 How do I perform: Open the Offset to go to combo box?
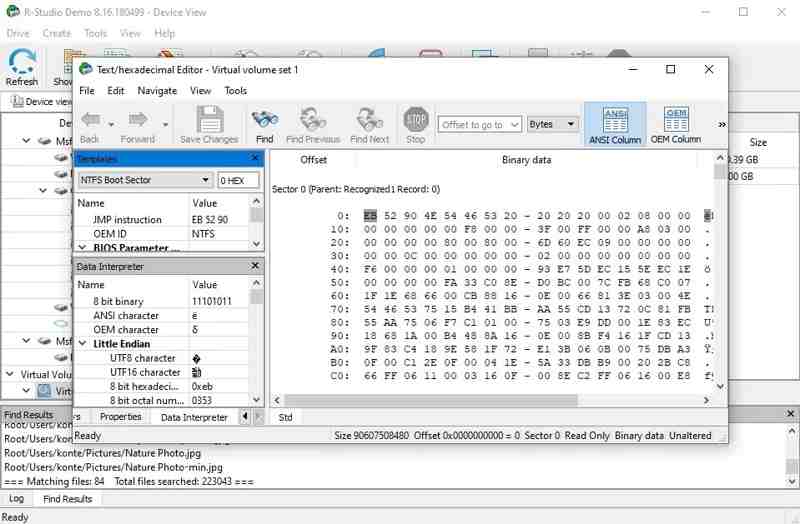[480, 124]
